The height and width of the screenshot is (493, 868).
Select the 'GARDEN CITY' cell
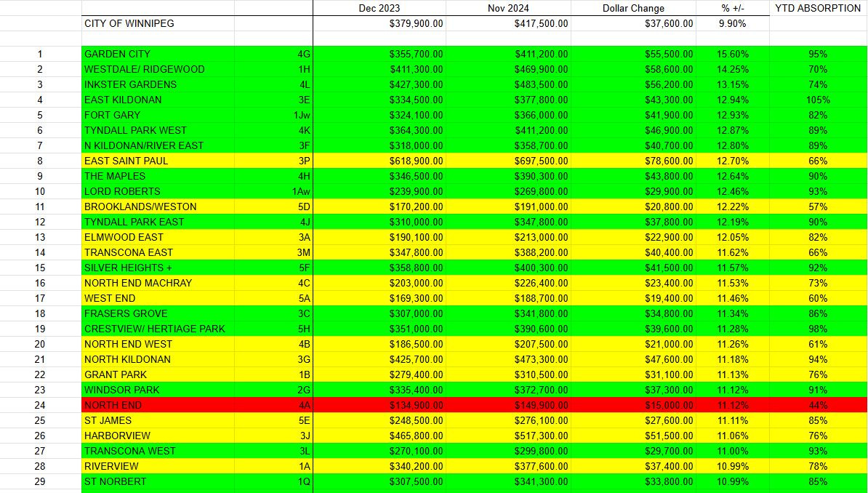pos(158,54)
